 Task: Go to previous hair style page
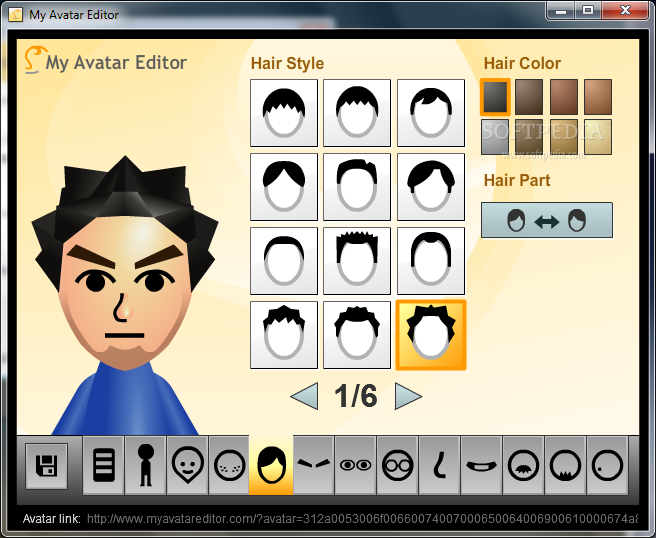click(304, 396)
